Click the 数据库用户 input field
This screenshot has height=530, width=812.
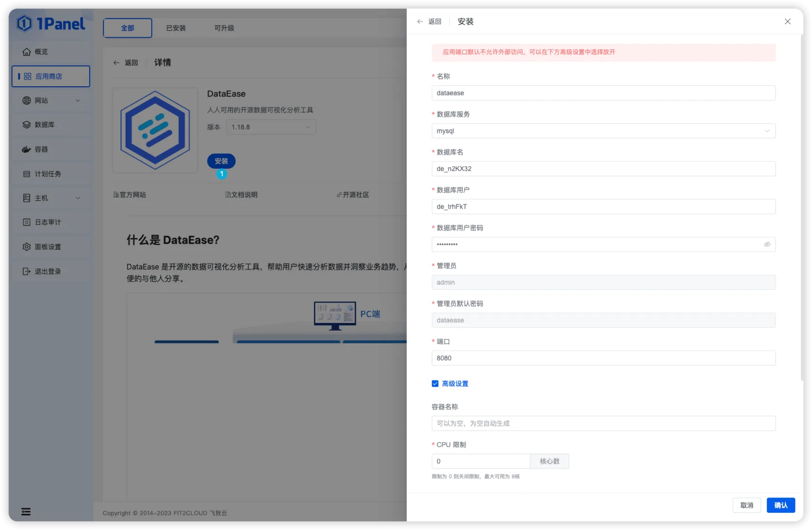(603, 207)
